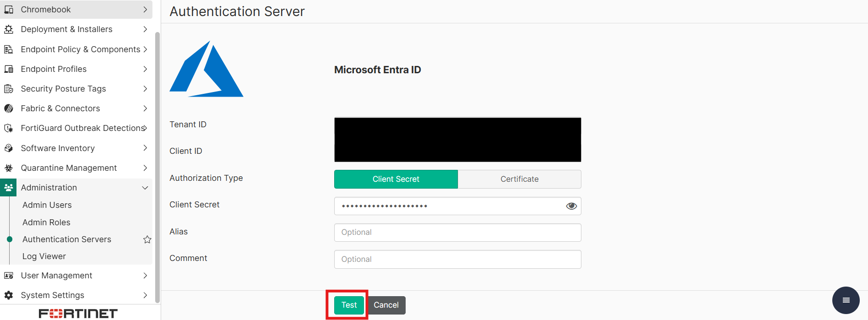Viewport: 868px width, 320px height.
Task: Click the Fortinet logo
Action: [78, 314]
